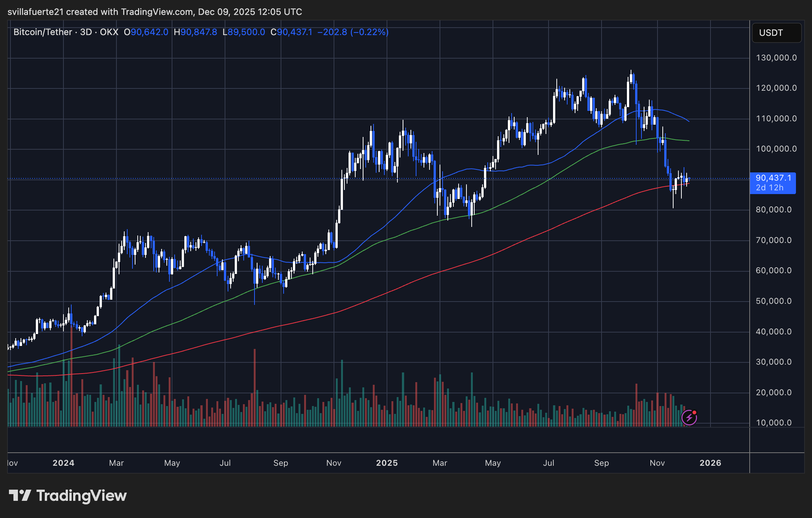The image size is (812, 518).
Task: Click the 2024 label on time axis
Action: [x=63, y=463]
